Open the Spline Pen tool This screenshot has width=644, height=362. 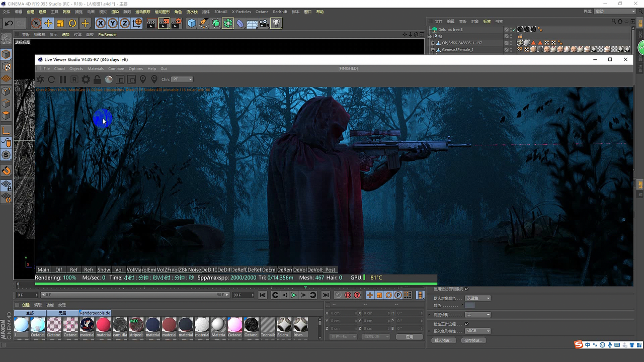[x=204, y=23]
